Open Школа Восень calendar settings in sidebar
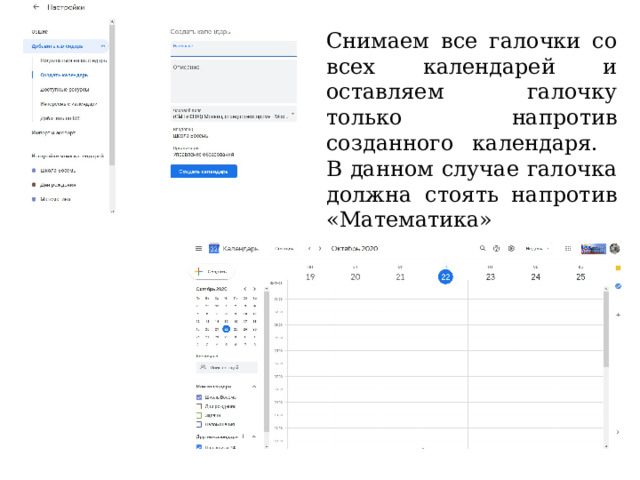Image resolution: width=640 pixels, height=480 pixels. tap(58, 170)
